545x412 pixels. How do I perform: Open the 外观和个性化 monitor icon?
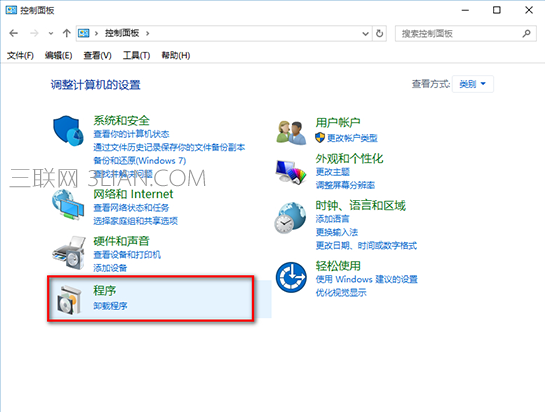(291, 172)
